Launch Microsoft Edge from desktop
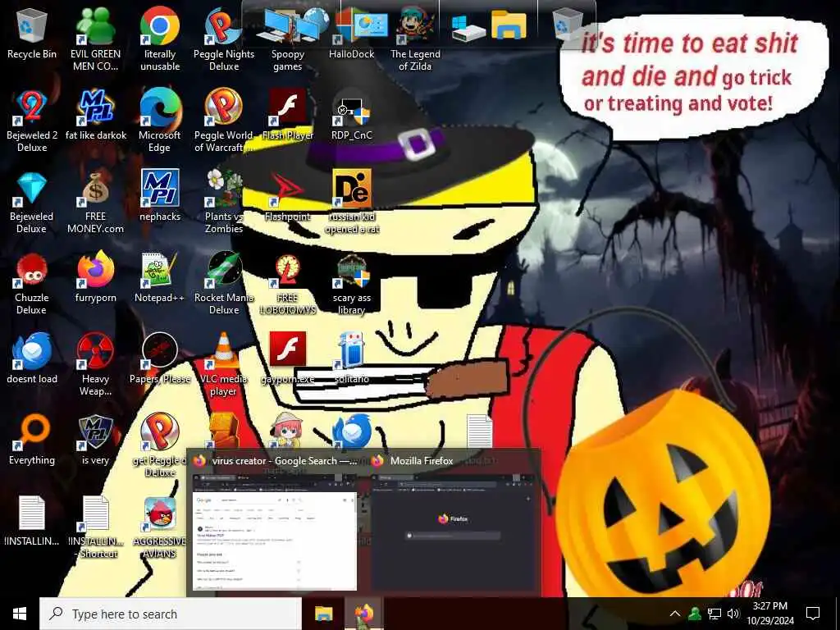840x630 pixels. 160,121
